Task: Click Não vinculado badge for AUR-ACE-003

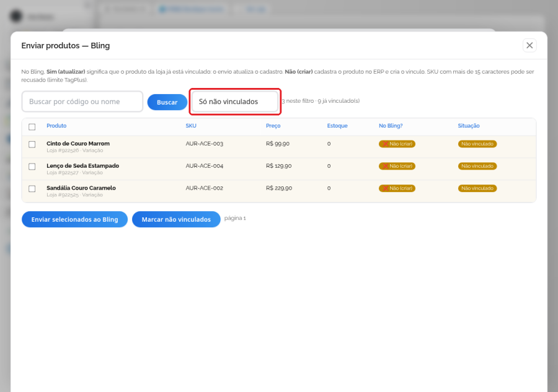Action: (x=477, y=144)
